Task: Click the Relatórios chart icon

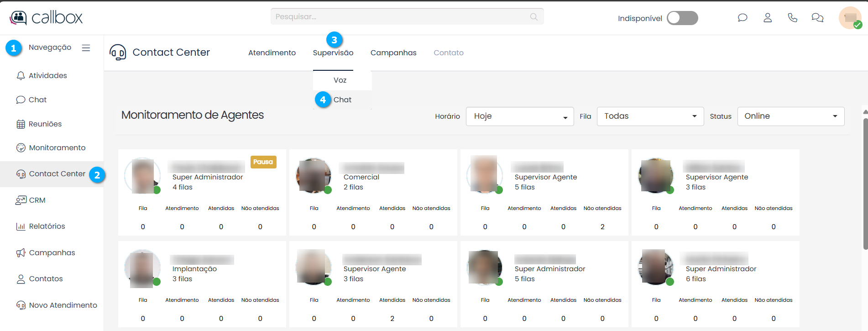Action: pos(21,226)
